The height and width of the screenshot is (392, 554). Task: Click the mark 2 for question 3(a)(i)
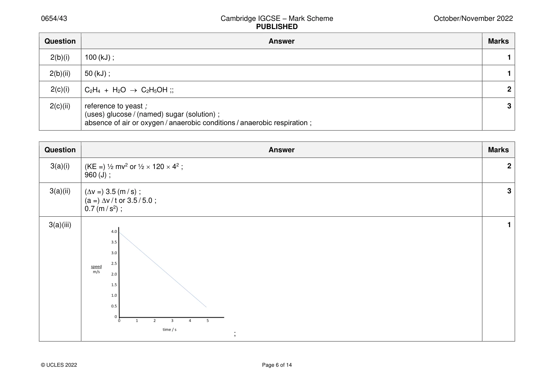(x=509, y=166)
